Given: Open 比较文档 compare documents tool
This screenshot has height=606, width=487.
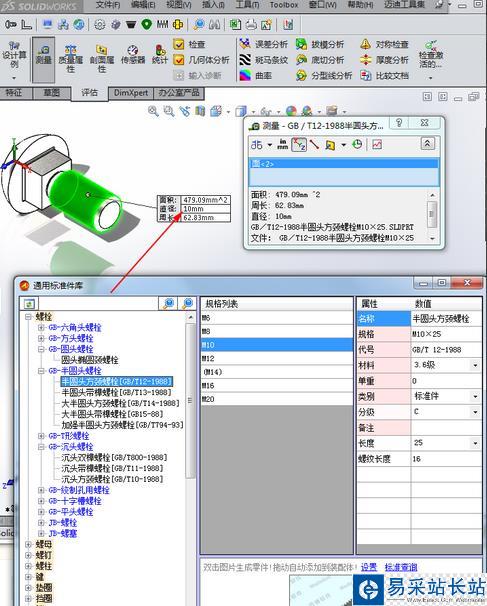Looking at the screenshot, I should pyautogui.click(x=384, y=75).
